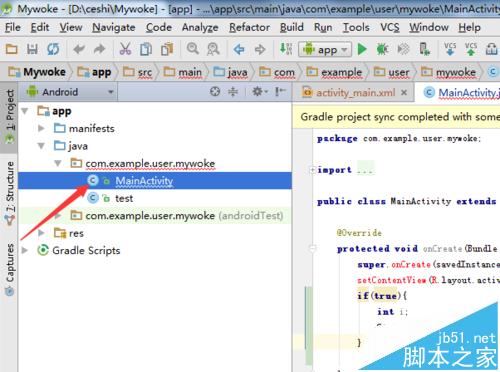
Task: Click example in the breadcrumb bar
Action: (x=334, y=72)
